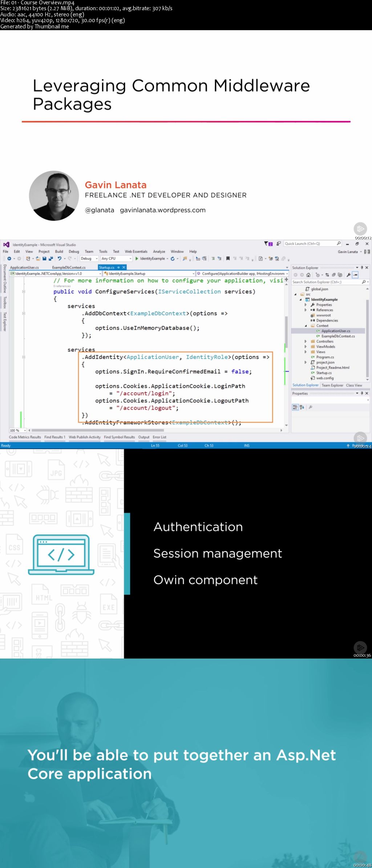
Task: Open the Debug menu
Action: tap(74, 252)
